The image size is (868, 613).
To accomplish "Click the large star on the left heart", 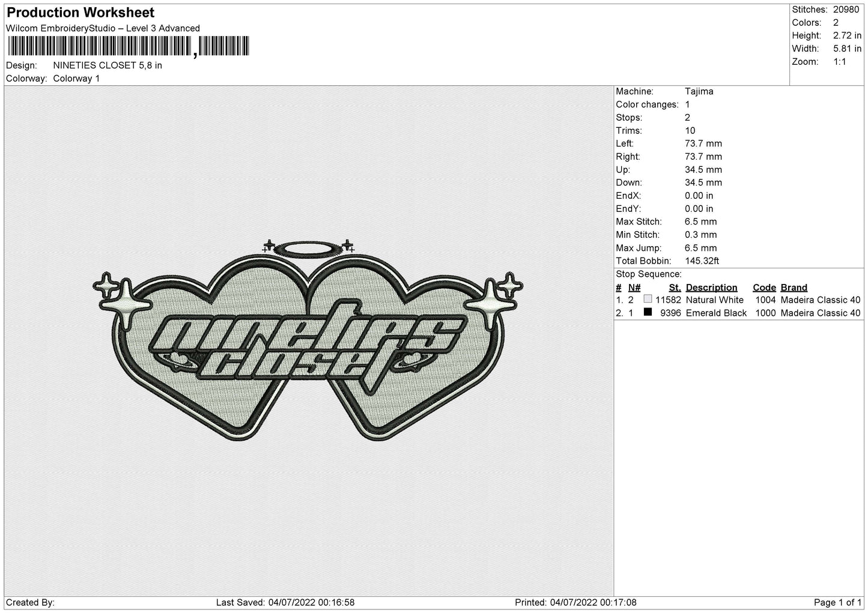I will (128, 304).
